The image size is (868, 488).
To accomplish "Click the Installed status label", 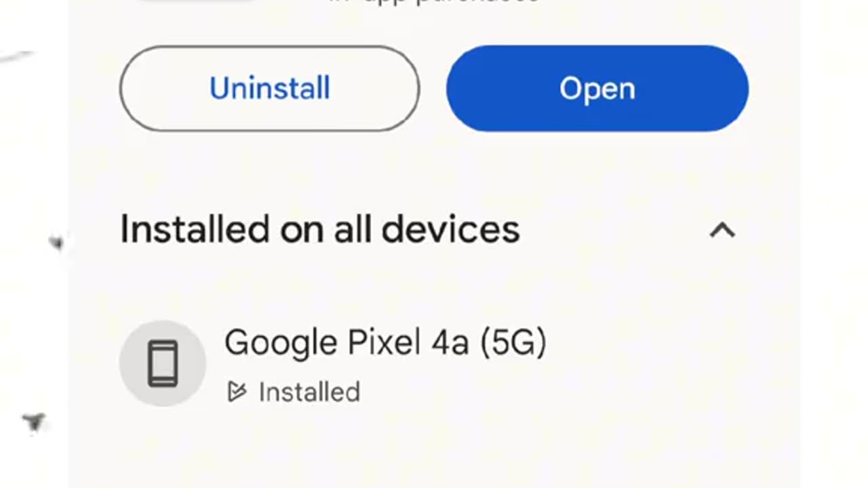I will point(309,392).
